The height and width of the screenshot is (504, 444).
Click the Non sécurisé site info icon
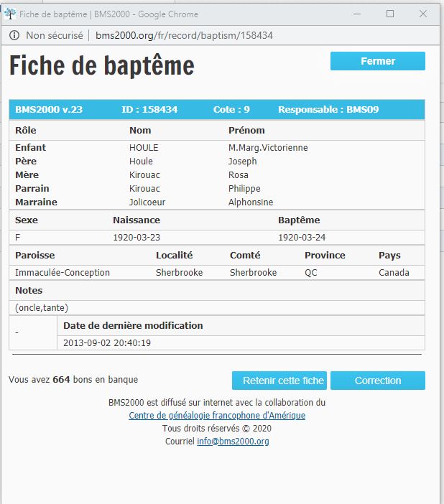coord(14,35)
